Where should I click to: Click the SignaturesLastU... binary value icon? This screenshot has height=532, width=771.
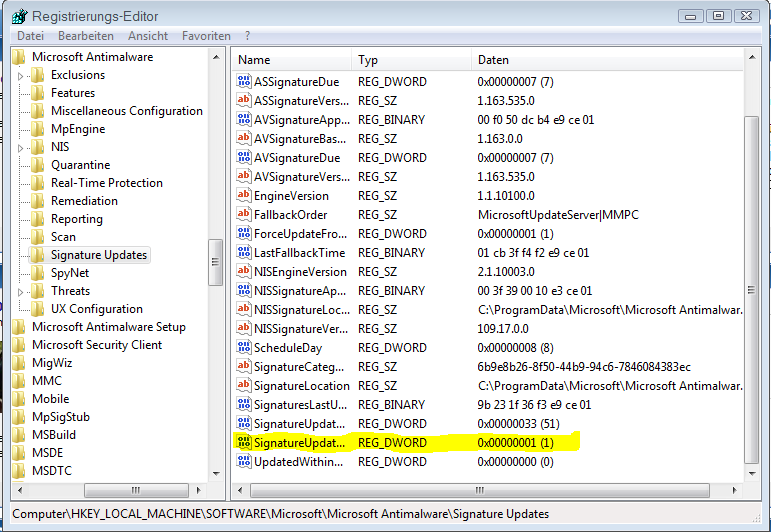point(243,405)
